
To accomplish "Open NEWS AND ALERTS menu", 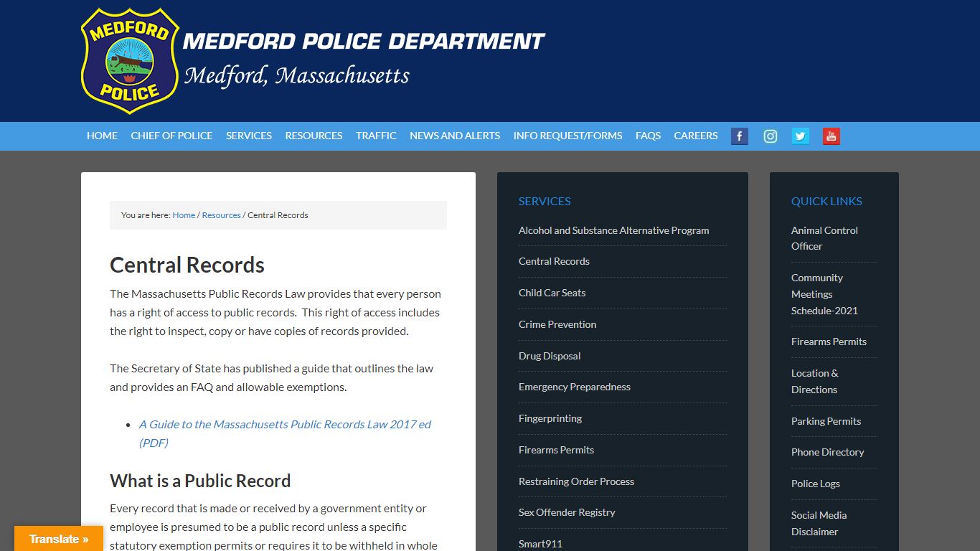I will pos(455,136).
